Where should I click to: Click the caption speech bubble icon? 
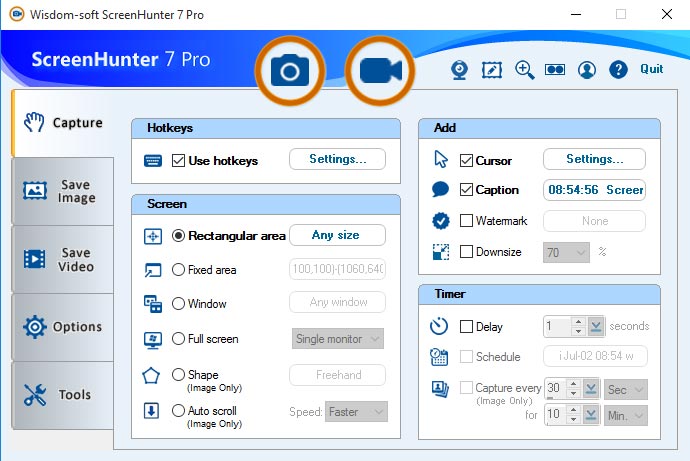pos(440,189)
